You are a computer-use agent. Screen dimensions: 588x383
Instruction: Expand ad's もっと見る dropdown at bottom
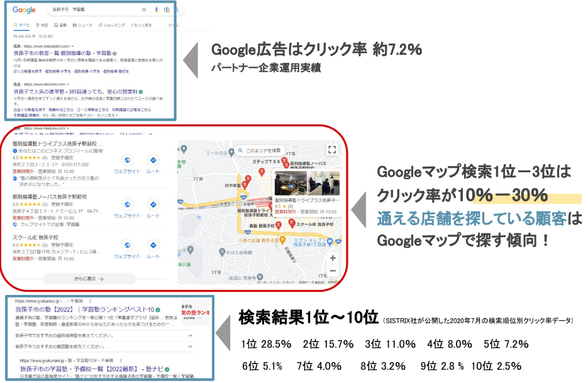pyautogui.click(x=108, y=116)
